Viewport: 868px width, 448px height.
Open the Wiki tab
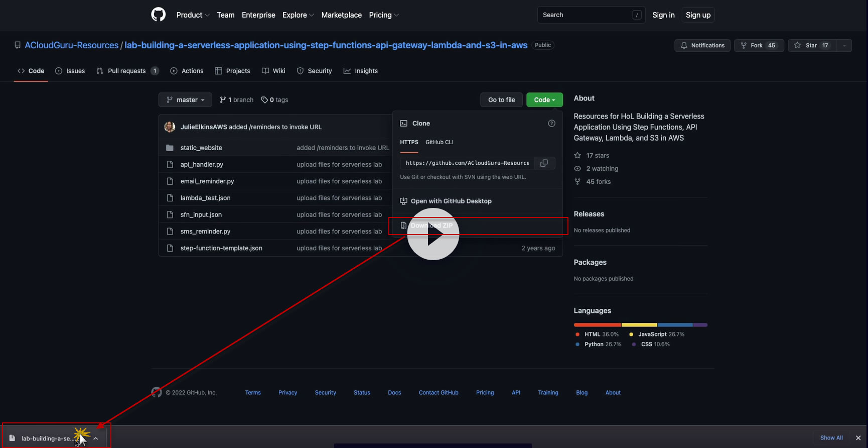(x=273, y=71)
